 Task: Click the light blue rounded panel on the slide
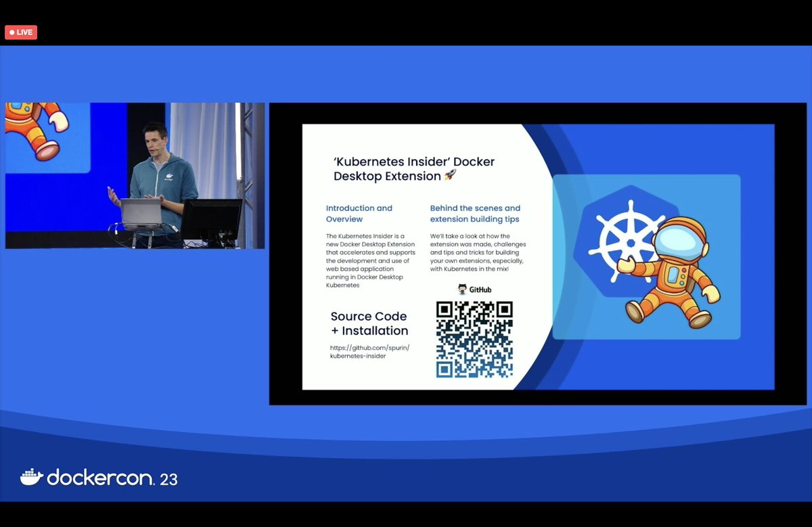pyautogui.click(x=646, y=257)
